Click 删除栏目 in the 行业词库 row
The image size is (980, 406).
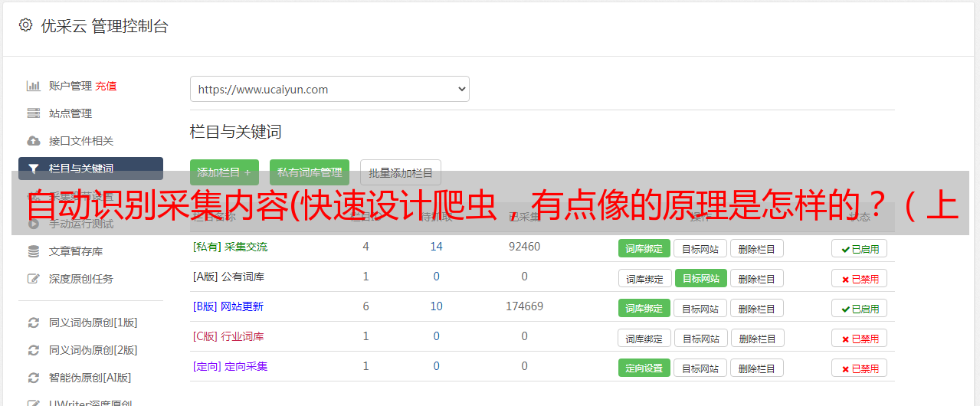(x=757, y=338)
